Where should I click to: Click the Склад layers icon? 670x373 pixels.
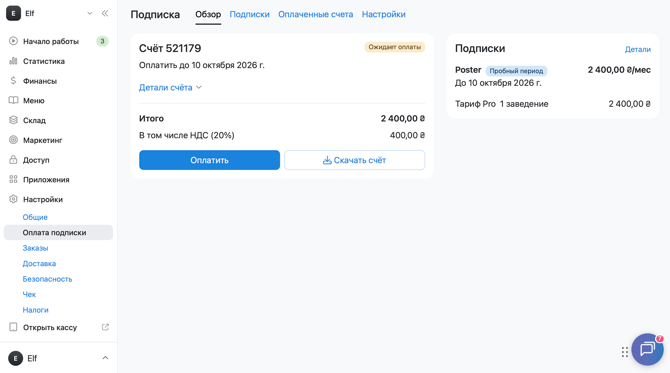tap(13, 120)
